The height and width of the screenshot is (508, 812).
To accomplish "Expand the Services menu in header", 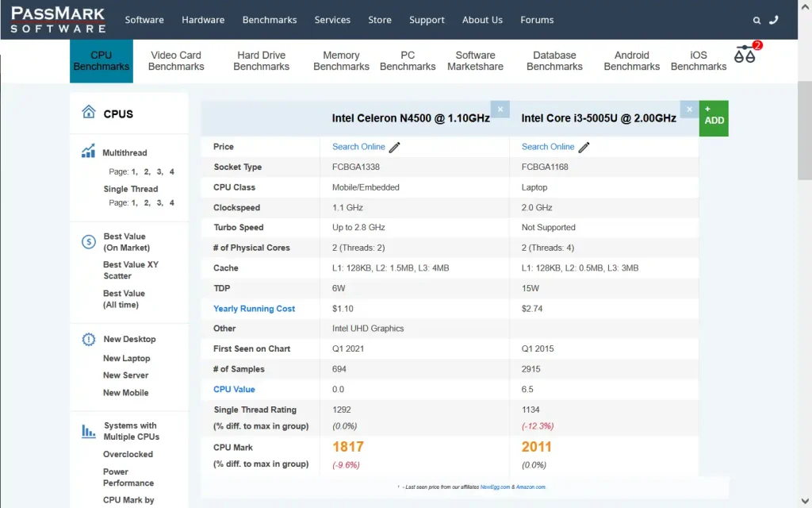I will (332, 20).
